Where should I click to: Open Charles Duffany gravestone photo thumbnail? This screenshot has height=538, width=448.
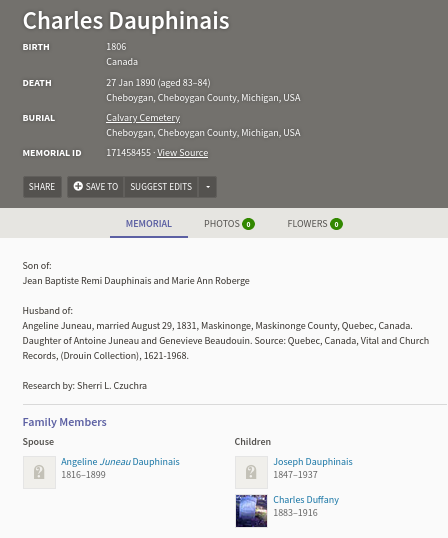click(x=251, y=511)
